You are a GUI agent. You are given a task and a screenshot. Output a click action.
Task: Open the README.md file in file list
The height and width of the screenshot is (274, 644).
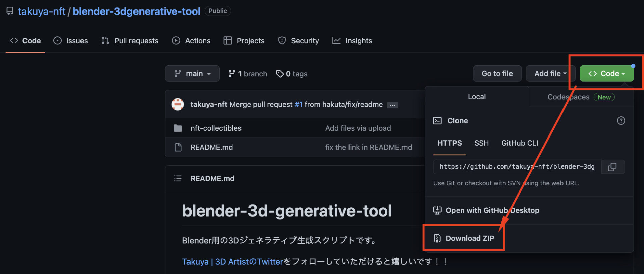(x=211, y=147)
